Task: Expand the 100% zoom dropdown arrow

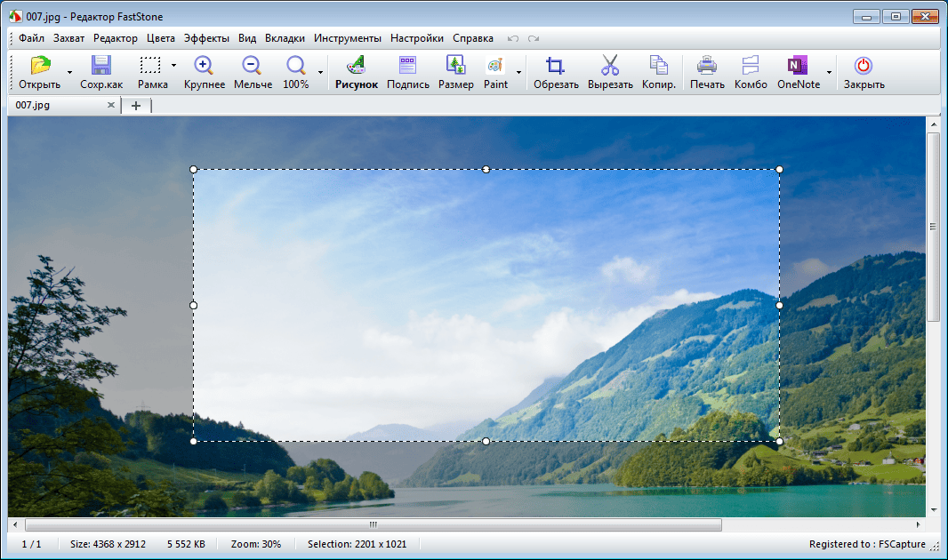Action: [x=320, y=73]
